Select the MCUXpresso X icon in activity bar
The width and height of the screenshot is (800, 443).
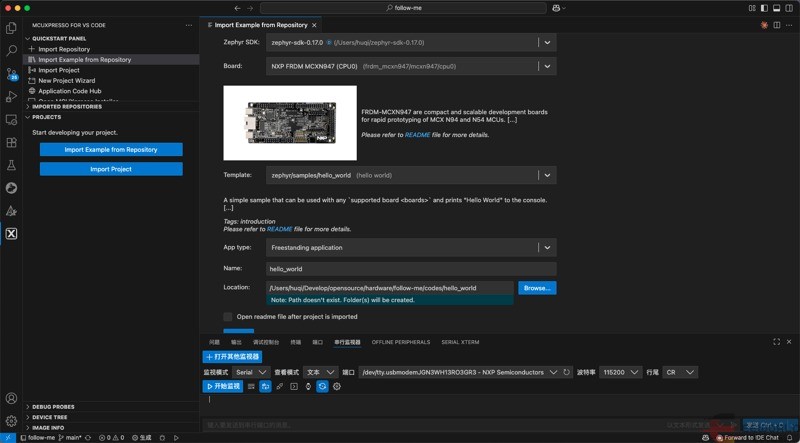point(11,234)
